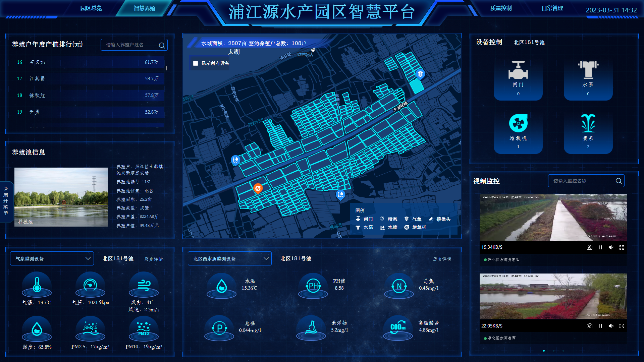The height and width of the screenshot is (362, 644).
Task: Click the 摄像头 legend icon
Action: coord(431,219)
